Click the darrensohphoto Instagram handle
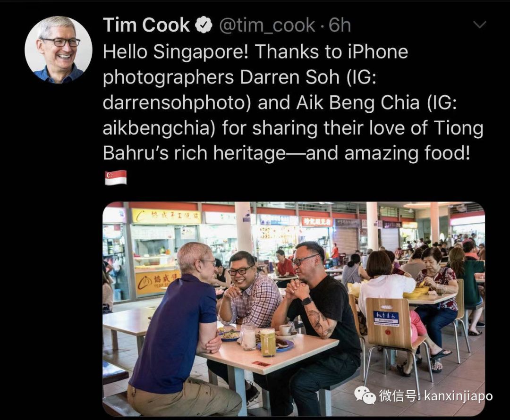This screenshot has height=420, width=510. point(177,103)
